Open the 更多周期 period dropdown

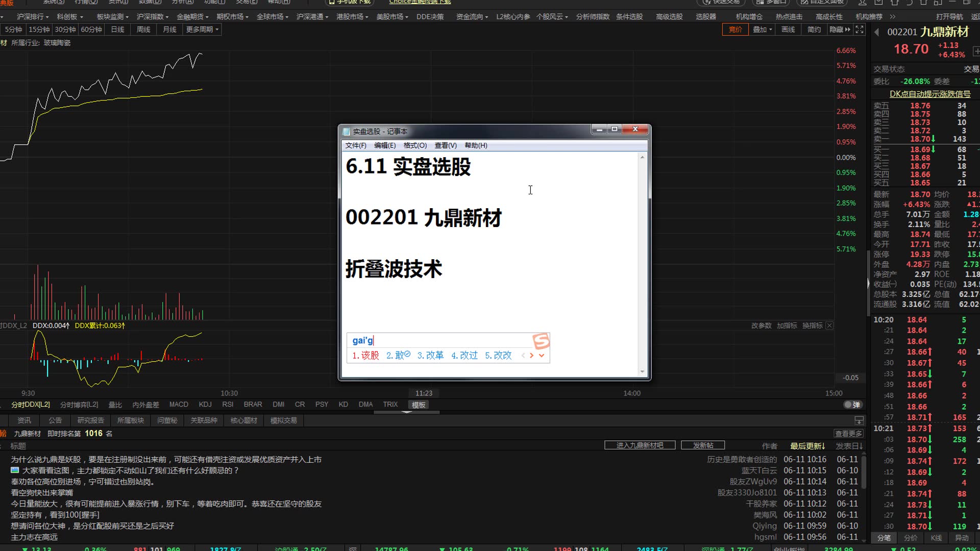coord(202,30)
